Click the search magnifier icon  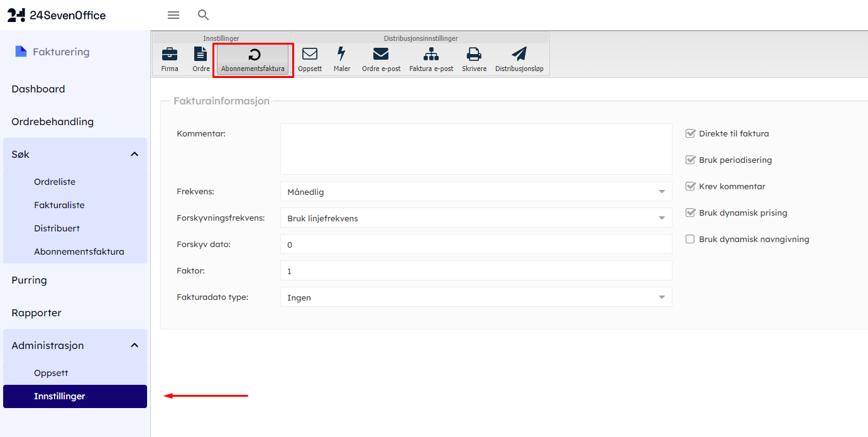[x=203, y=15]
